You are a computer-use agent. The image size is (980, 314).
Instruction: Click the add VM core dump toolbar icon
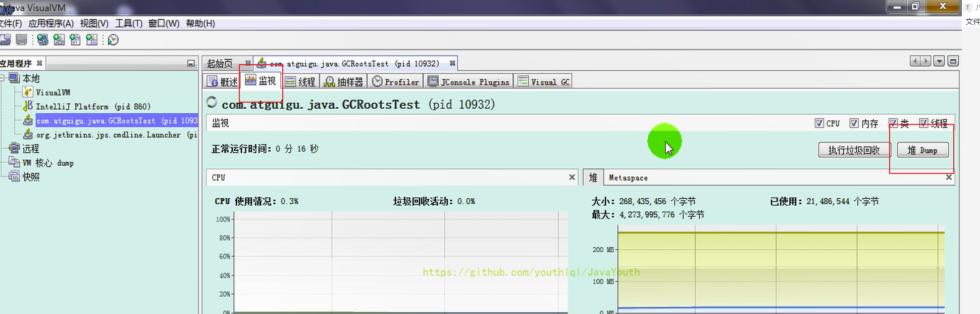click(x=75, y=39)
